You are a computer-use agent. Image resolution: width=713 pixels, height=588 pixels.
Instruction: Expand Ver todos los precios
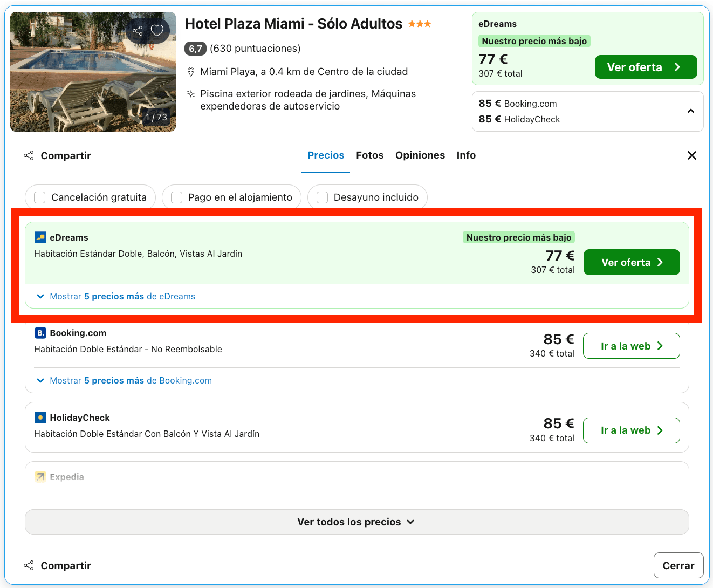[357, 522]
